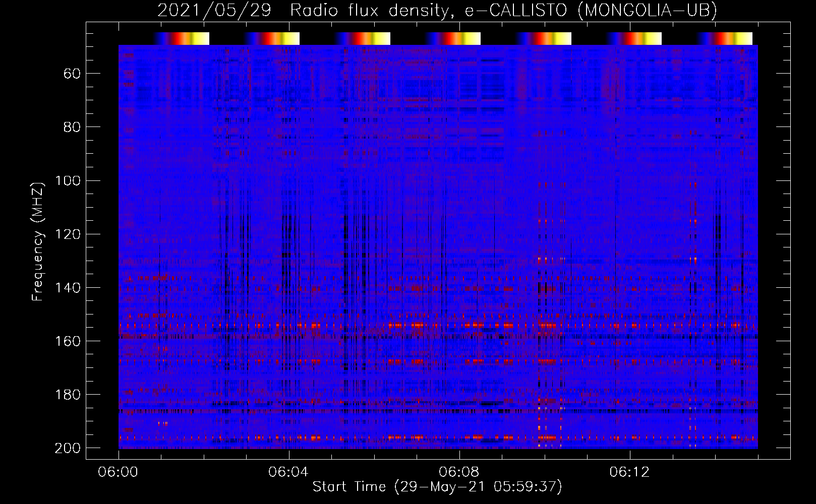Click the leftmost color scale bar above spectrogram

click(182, 38)
